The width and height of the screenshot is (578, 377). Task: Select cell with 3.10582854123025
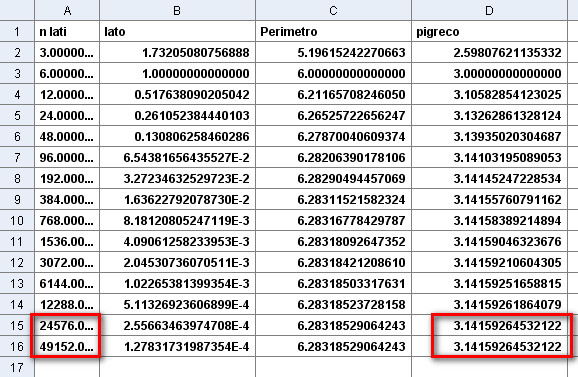tap(489, 94)
